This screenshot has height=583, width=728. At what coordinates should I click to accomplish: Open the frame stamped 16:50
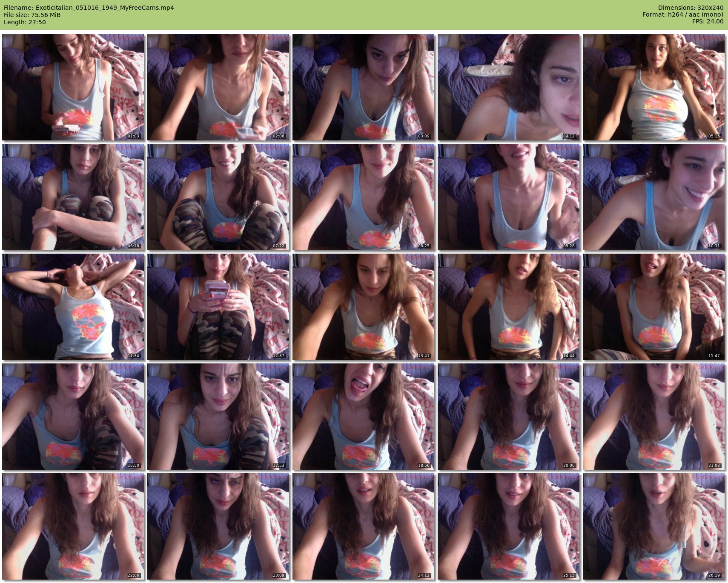point(73,417)
